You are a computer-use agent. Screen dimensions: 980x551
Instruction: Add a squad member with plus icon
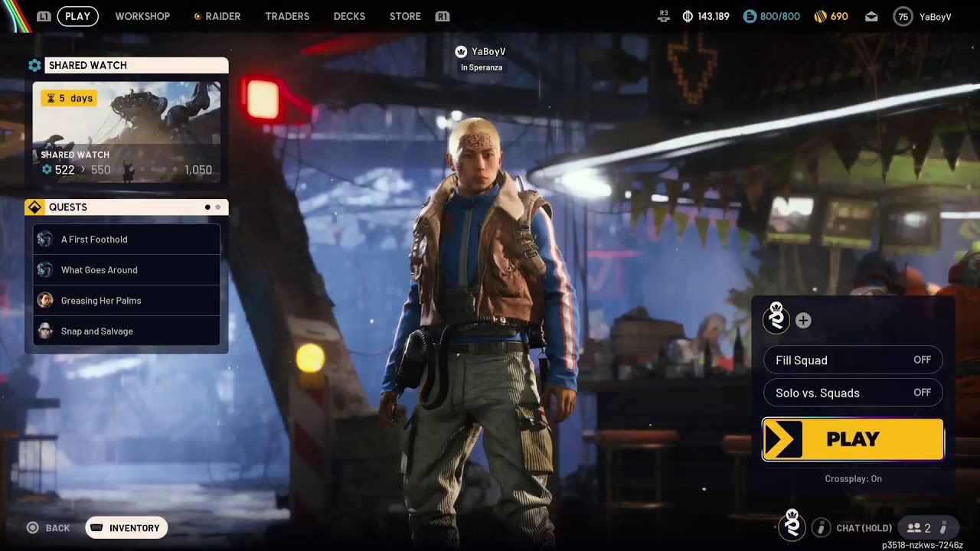click(x=803, y=321)
